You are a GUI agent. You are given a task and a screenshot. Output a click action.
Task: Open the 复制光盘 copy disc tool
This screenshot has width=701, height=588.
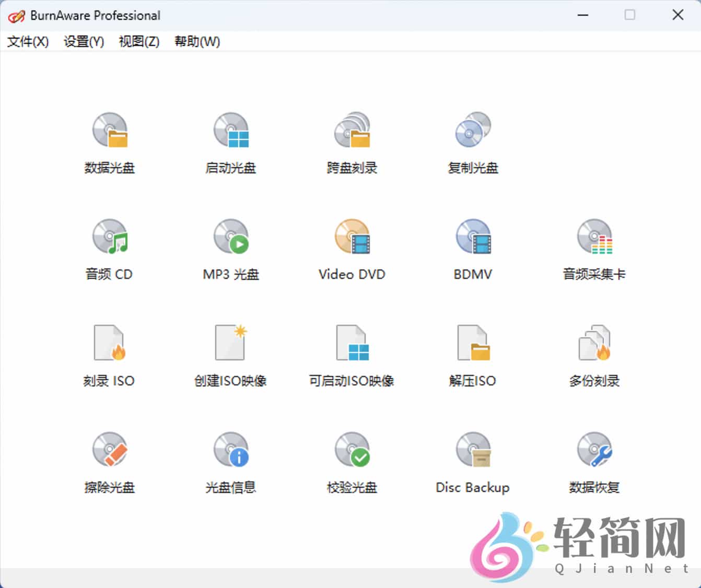[472, 141]
